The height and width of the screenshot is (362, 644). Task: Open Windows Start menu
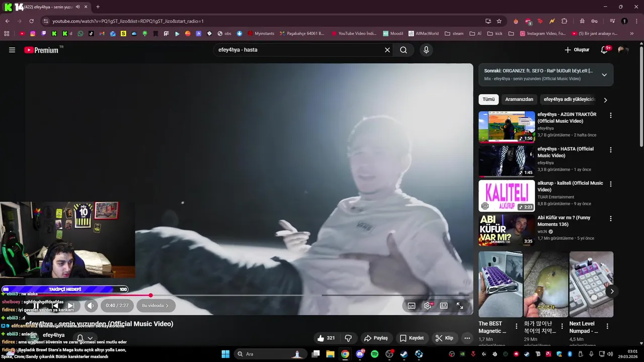(225, 354)
